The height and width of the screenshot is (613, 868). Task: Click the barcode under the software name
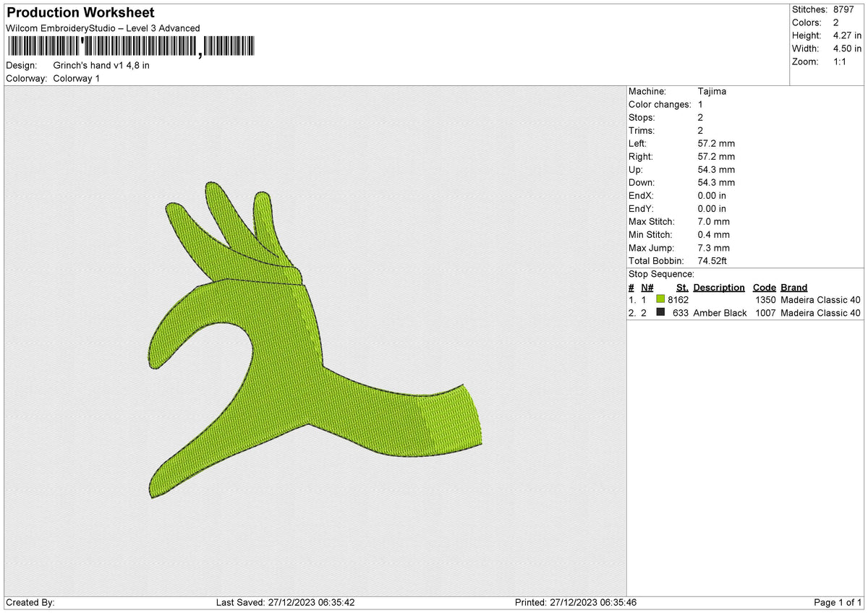[131, 46]
